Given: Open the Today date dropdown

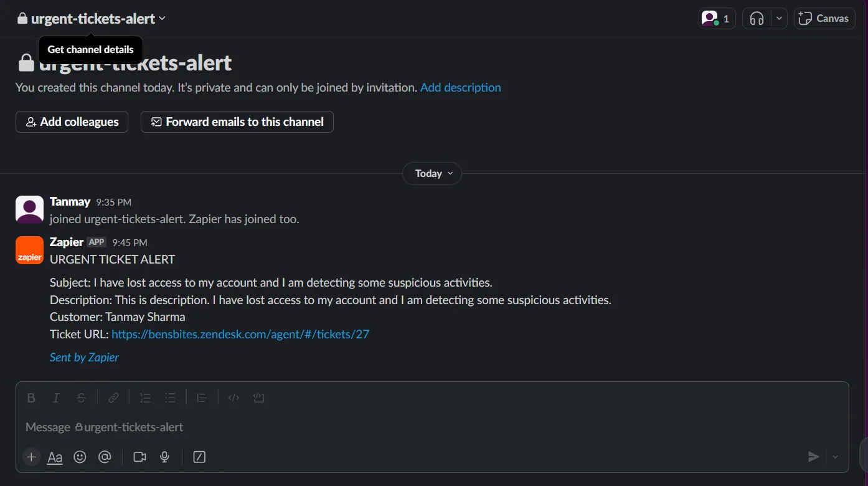Looking at the screenshot, I should [432, 173].
